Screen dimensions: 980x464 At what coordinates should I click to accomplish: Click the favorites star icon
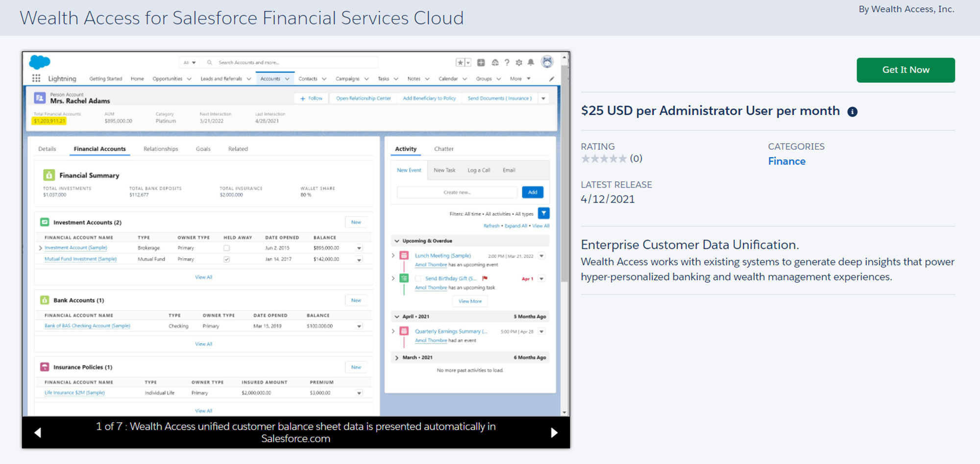pyautogui.click(x=460, y=62)
